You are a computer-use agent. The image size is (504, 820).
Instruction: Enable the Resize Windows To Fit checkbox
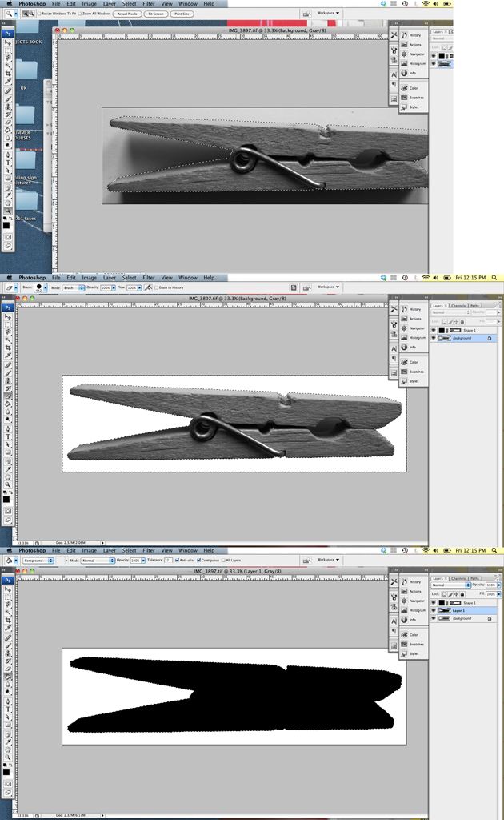(x=40, y=14)
